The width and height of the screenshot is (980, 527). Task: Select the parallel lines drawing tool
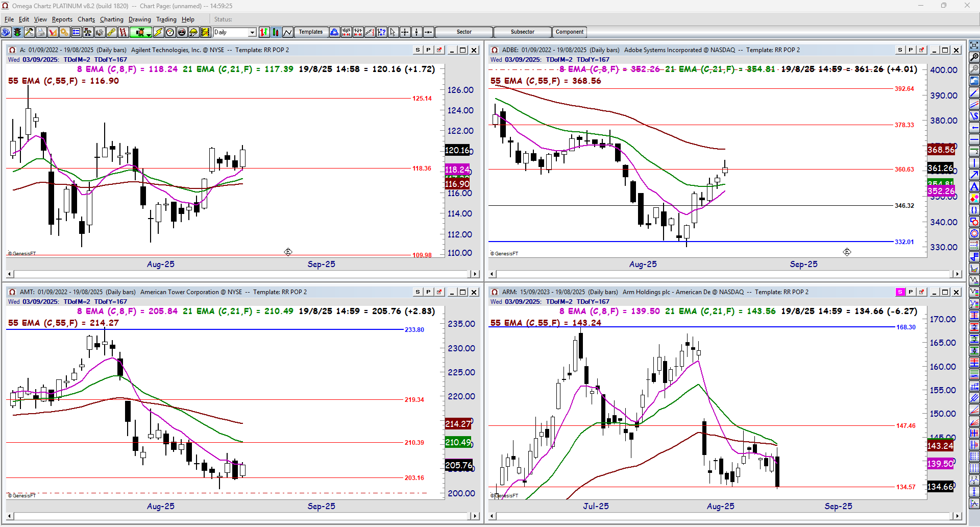click(x=974, y=104)
